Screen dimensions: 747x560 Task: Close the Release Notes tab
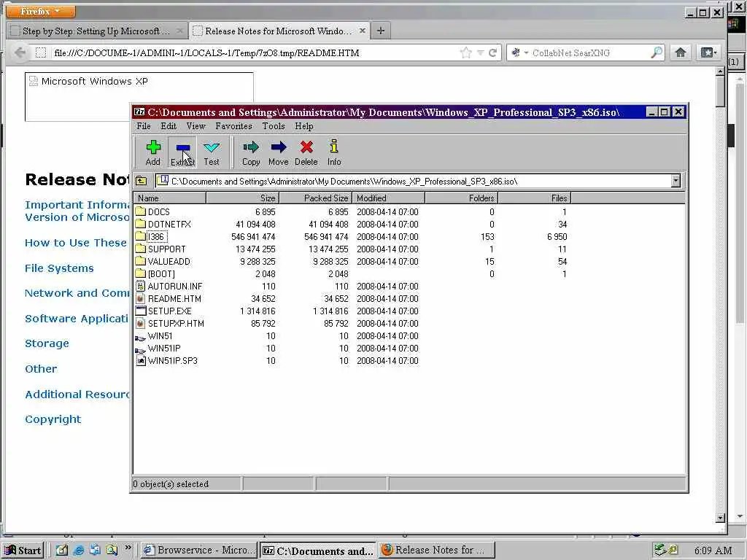point(362,31)
